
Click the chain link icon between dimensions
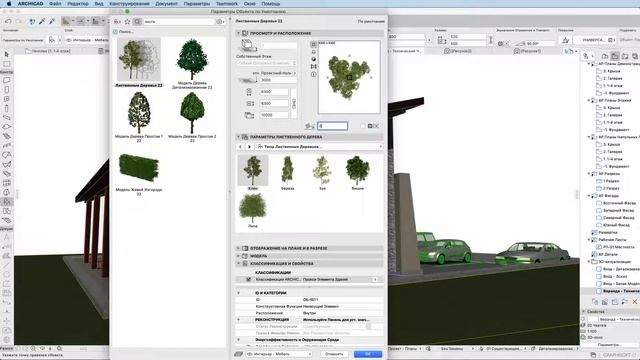coord(294,103)
